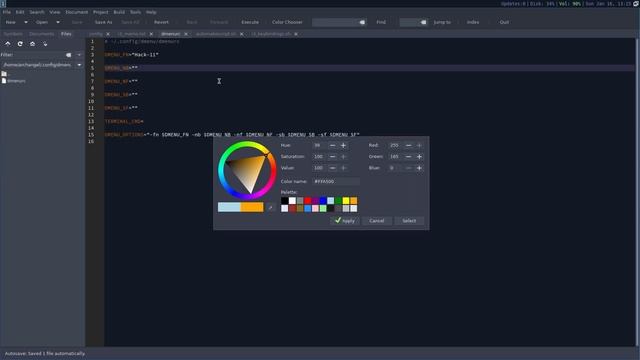640x360 pixels.
Task: Decrease the Hue value
Action: (332, 145)
